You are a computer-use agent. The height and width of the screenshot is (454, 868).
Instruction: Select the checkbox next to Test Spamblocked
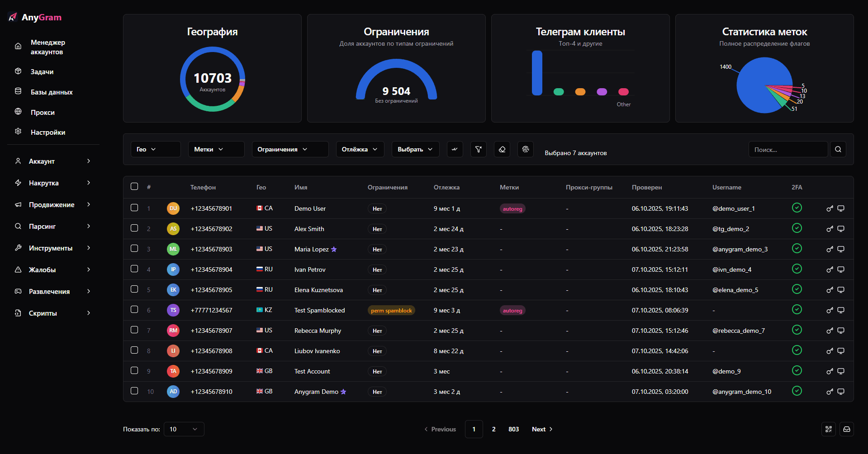pos(134,310)
